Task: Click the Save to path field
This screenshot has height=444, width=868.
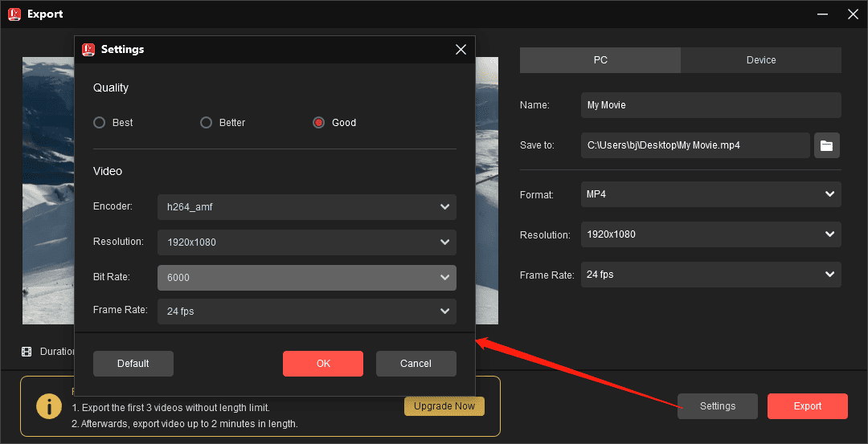Action: click(695, 145)
